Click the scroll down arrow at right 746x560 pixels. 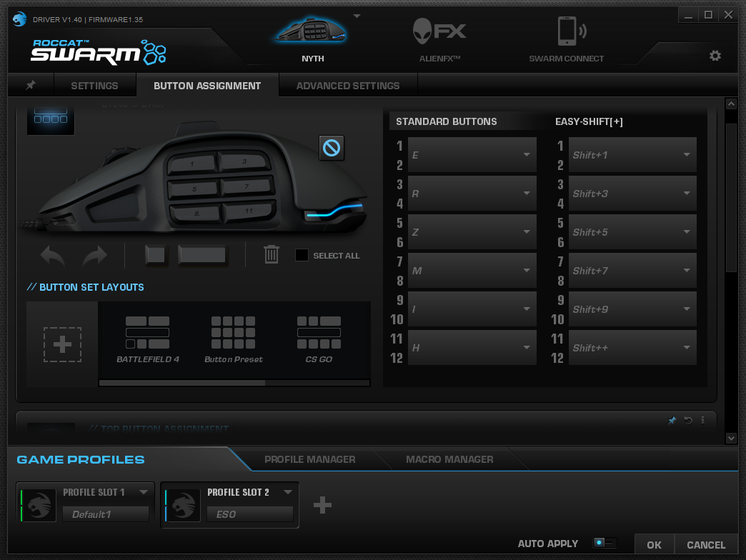[x=731, y=439]
